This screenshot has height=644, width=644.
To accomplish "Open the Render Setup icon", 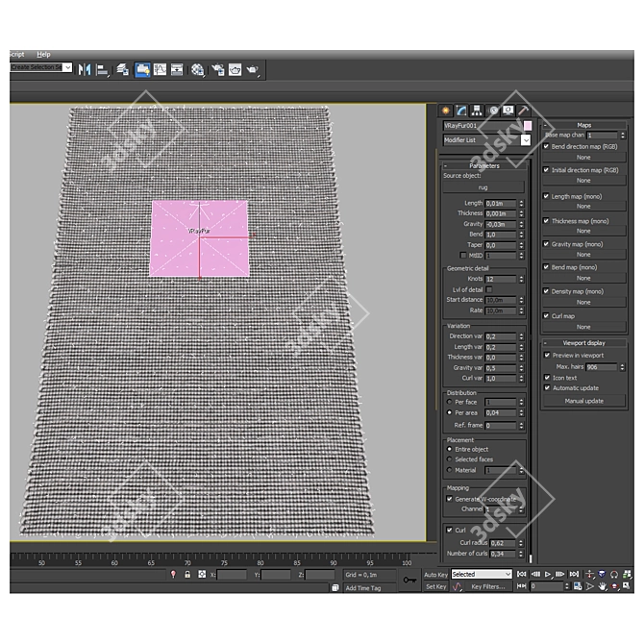I will pyautogui.click(x=217, y=69).
